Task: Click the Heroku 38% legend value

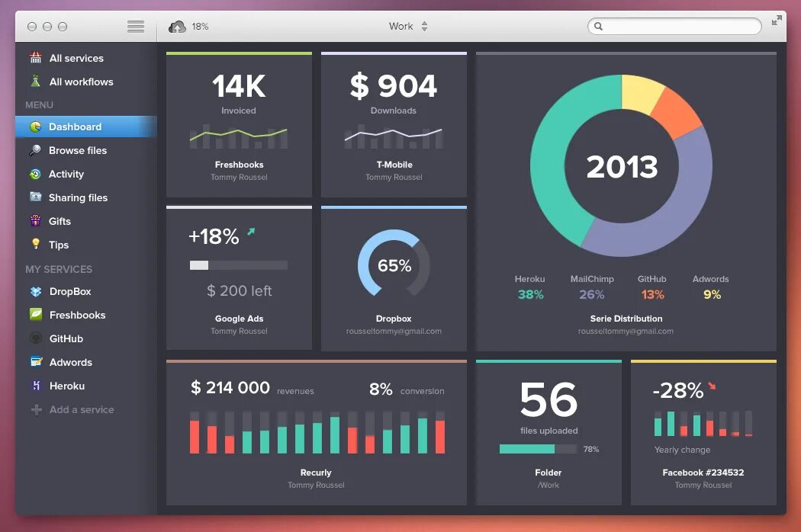Action: coord(530,295)
